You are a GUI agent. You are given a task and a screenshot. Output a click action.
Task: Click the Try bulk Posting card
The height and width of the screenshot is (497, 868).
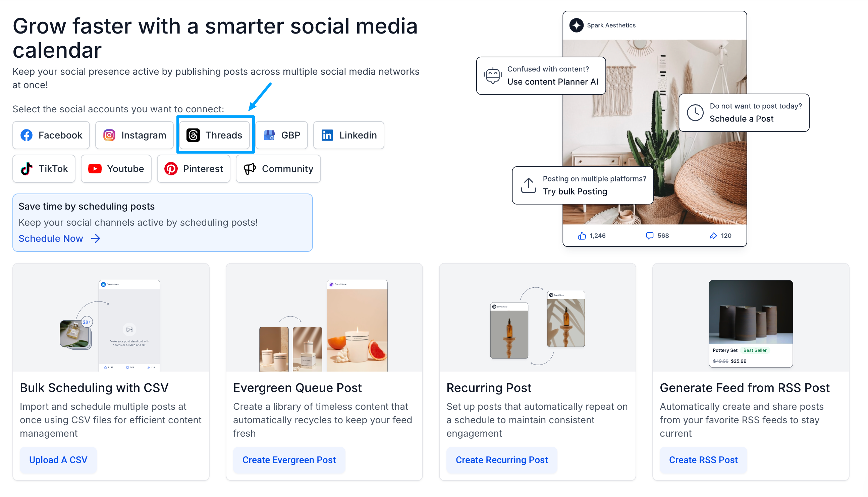click(582, 185)
